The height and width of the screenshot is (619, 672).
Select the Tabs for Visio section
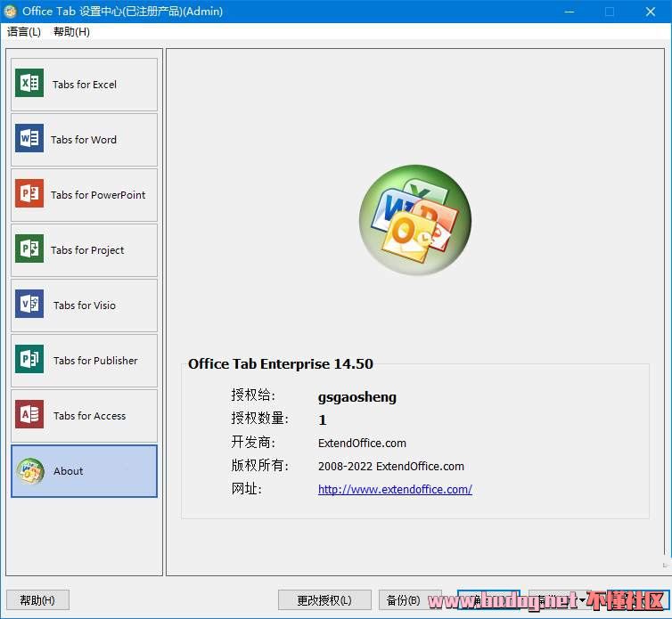tap(84, 305)
